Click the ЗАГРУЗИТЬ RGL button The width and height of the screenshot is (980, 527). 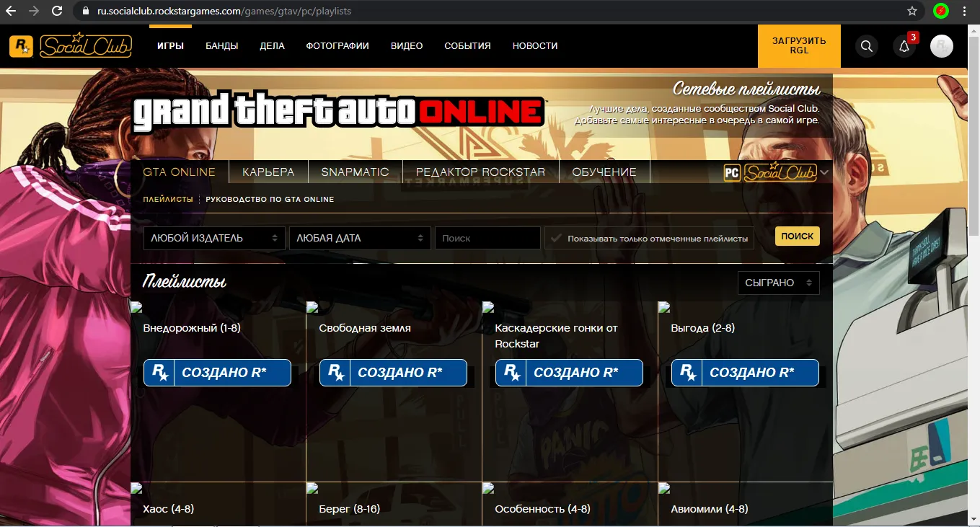[799, 46]
